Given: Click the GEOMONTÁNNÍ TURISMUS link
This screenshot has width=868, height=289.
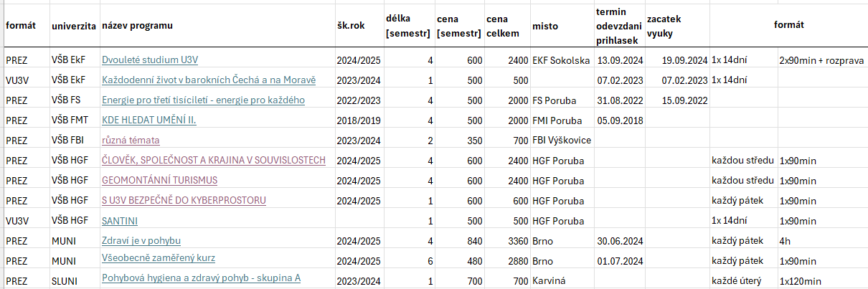Looking at the screenshot, I should [159, 181].
